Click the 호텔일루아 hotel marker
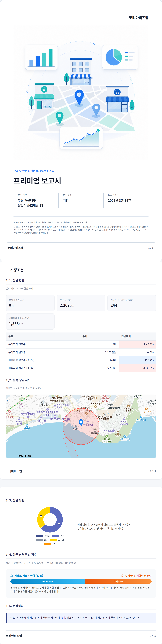This screenshot has width=162, height=644. click(88, 422)
